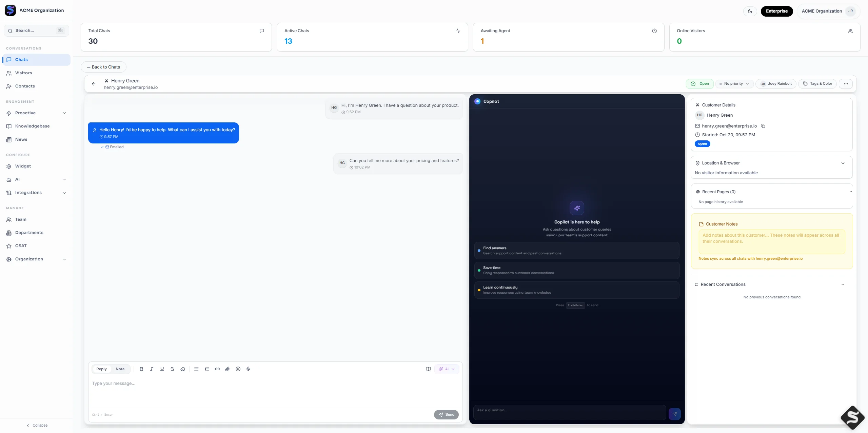Send the Copilot question with the arrow icon
The width and height of the screenshot is (868, 433).
coord(675,414)
